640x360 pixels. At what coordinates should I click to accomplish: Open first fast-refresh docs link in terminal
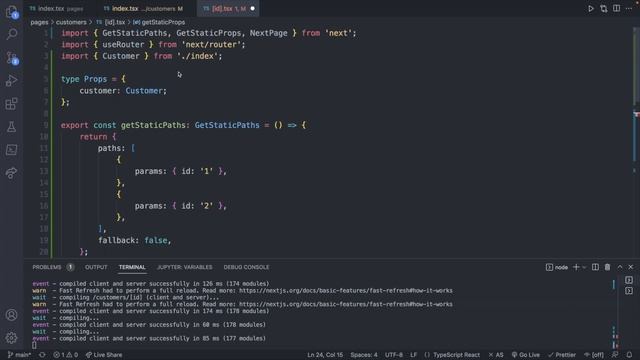346,291
